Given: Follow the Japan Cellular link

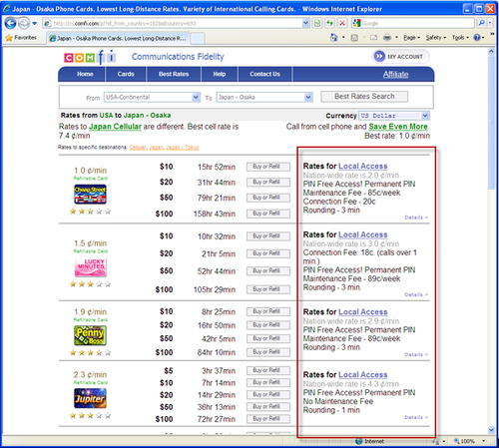Looking at the screenshot, I should tap(115, 127).
